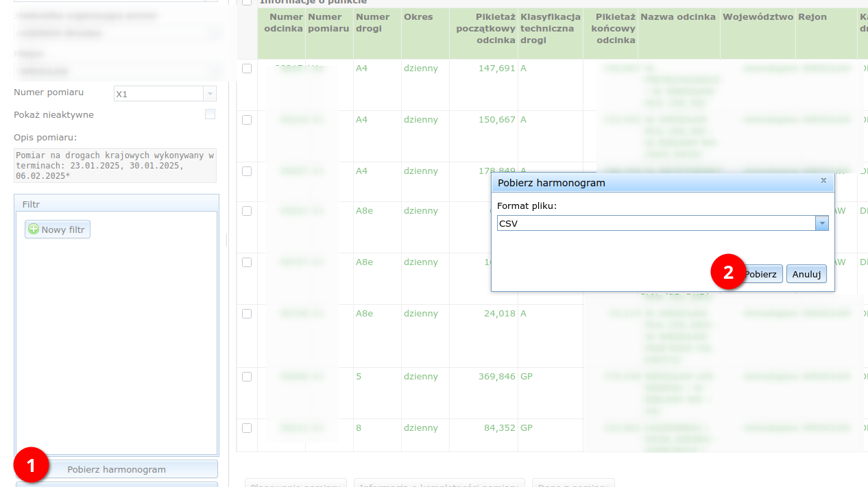This screenshot has width=868, height=487.
Task: Click the Numer pomiaru field showing X1
Action: tap(158, 94)
